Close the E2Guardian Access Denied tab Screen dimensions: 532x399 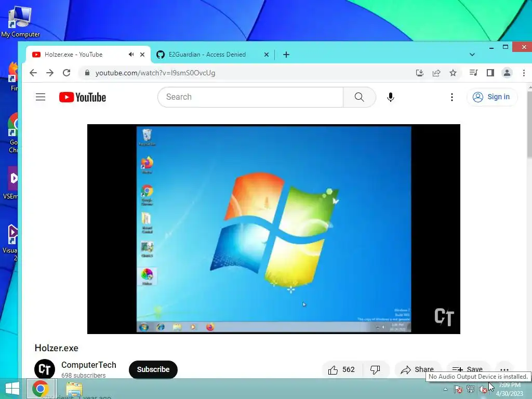[267, 54]
